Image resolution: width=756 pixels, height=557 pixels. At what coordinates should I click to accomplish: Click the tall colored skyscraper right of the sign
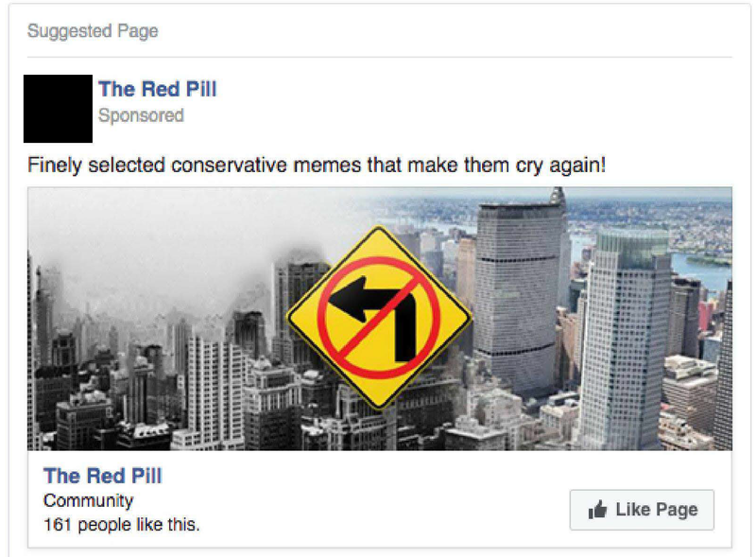[520, 294]
